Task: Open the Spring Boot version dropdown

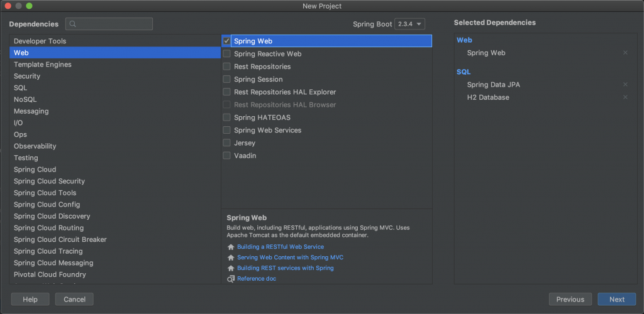Action: (x=409, y=24)
